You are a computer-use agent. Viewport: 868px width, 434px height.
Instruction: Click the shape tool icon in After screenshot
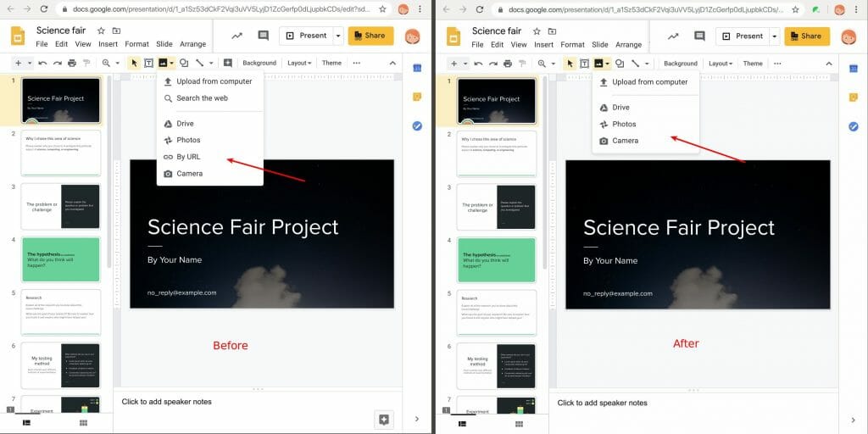tap(620, 64)
